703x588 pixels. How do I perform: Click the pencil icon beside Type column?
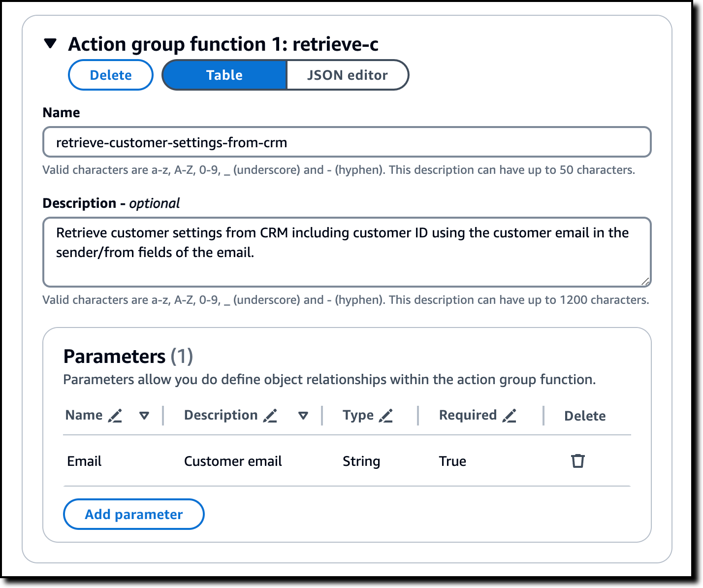[x=386, y=416]
